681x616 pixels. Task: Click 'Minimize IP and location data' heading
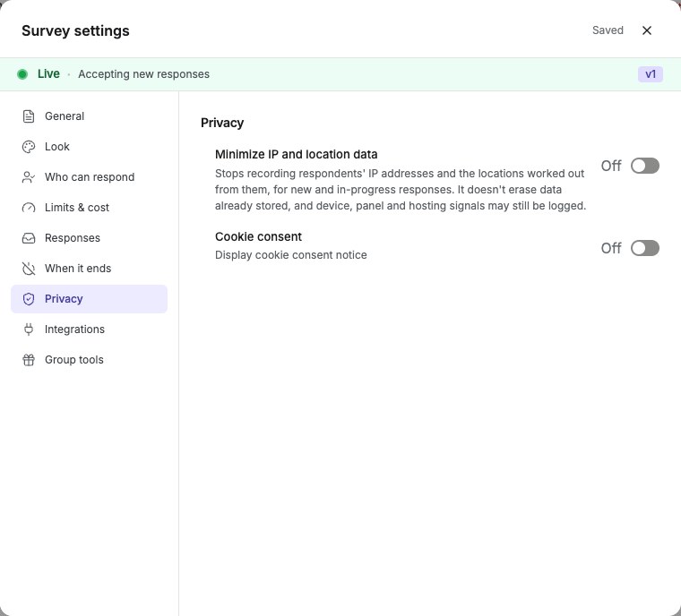297,154
